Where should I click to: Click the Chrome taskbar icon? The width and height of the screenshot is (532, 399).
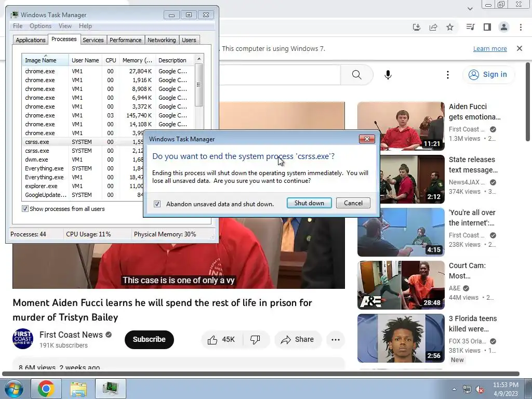pos(46,389)
